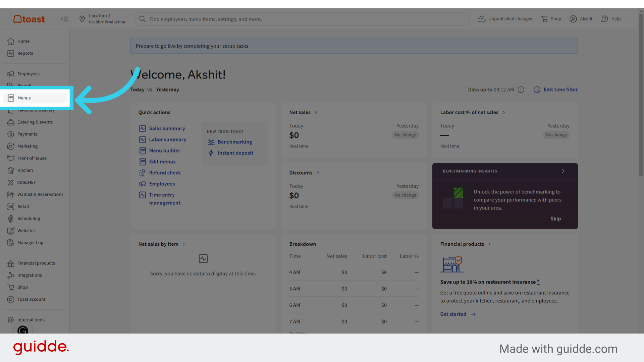This screenshot has height=362, width=644.
Task: Click the Financial products bank icon
Action: (11, 263)
